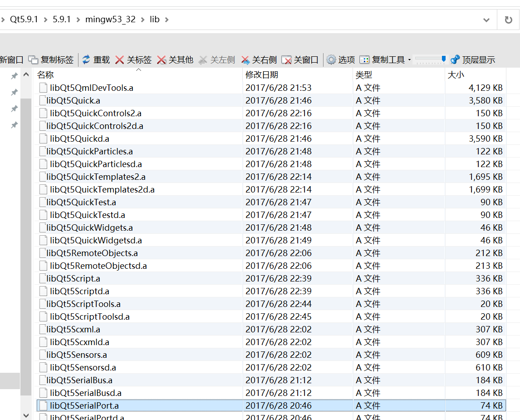520x420 pixels.
Task: Close the current tab with 关标签
Action: (x=133, y=59)
